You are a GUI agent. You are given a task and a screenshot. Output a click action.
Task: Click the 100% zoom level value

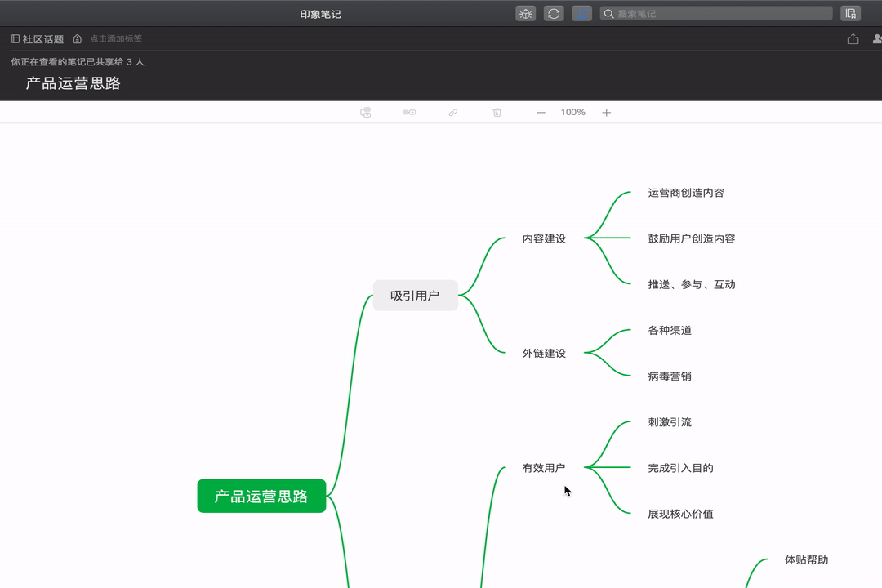coord(572,113)
